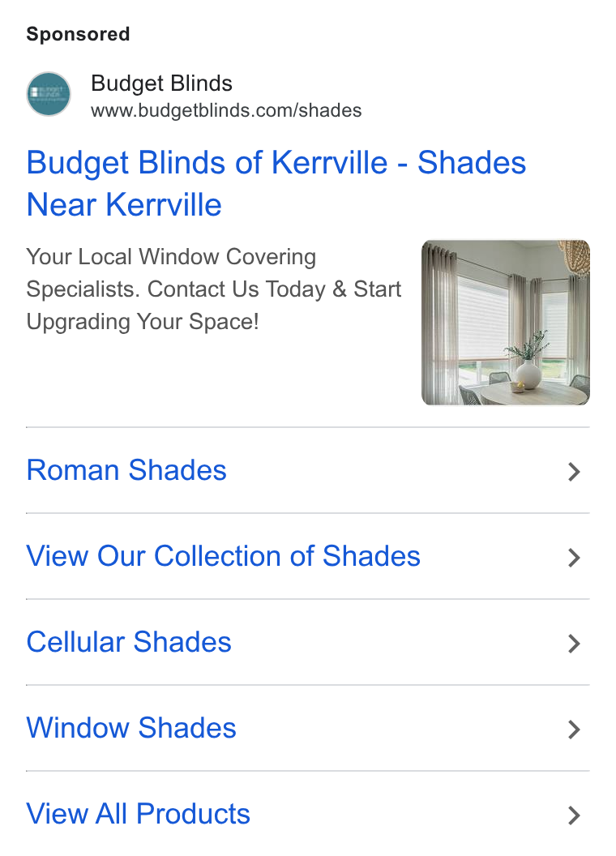Viewport: 616px width, 856px height.
Task: Click the Near Kerrville line of the headline
Action: tap(124, 205)
